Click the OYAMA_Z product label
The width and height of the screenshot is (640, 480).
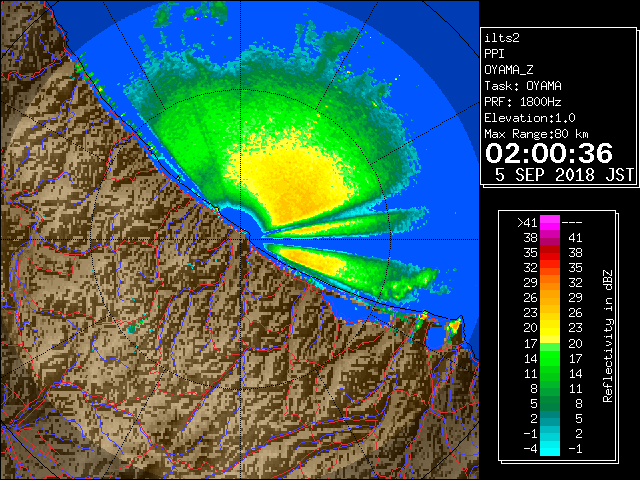click(x=509, y=70)
